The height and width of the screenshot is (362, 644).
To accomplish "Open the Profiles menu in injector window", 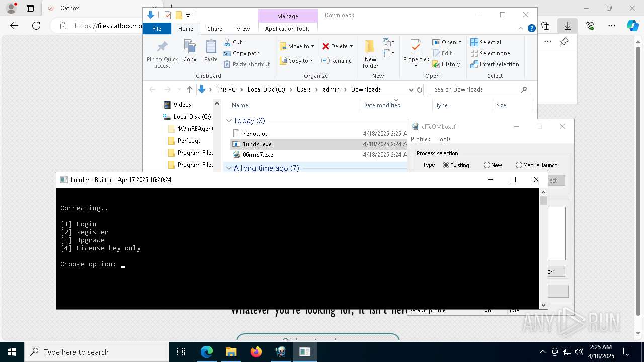I will click(420, 139).
